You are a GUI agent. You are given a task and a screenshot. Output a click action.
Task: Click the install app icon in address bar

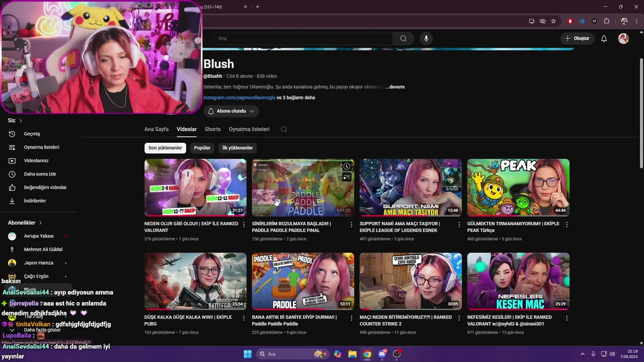pyautogui.click(x=532, y=21)
